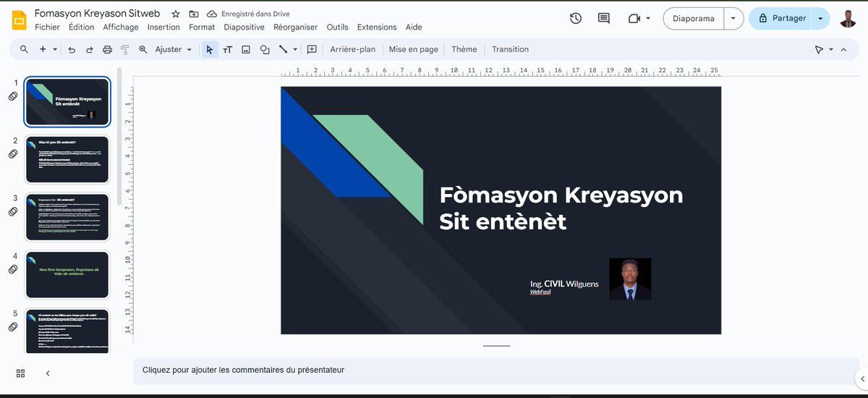This screenshot has width=868, height=398.
Task: Click the Mise en page button
Action: (414, 49)
